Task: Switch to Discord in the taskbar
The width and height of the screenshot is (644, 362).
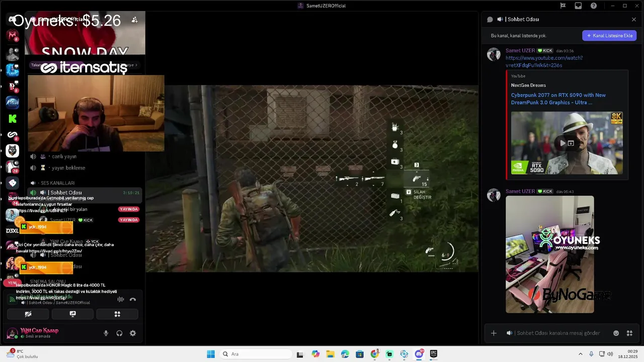Action: tap(419, 354)
